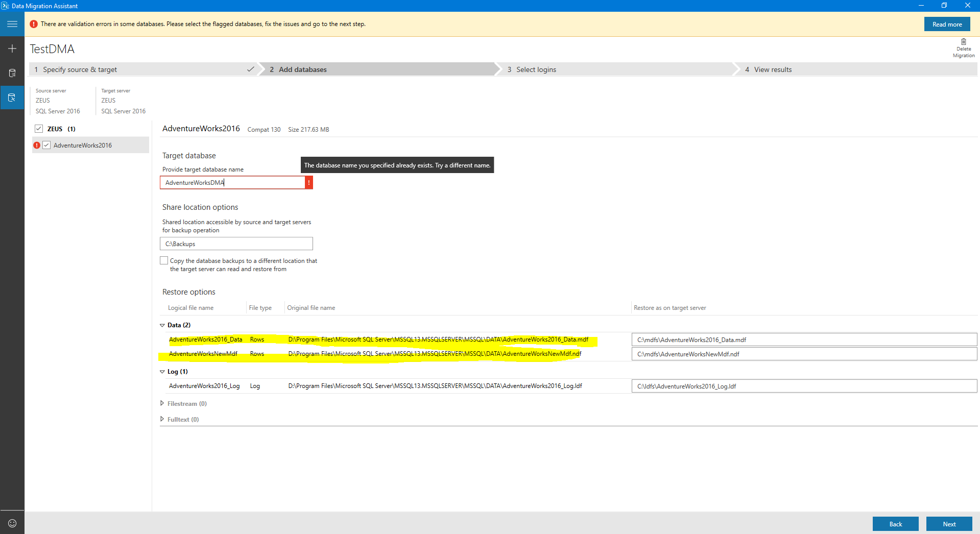Go to step 1 Specify source & target
Screen dimensions: 980x534
pos(144,69)
